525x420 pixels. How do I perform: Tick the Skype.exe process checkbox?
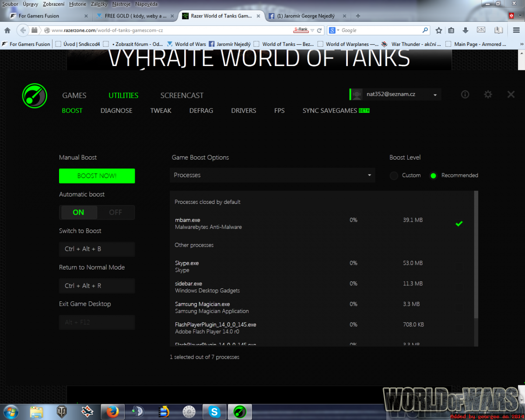(x=459, y=266)
